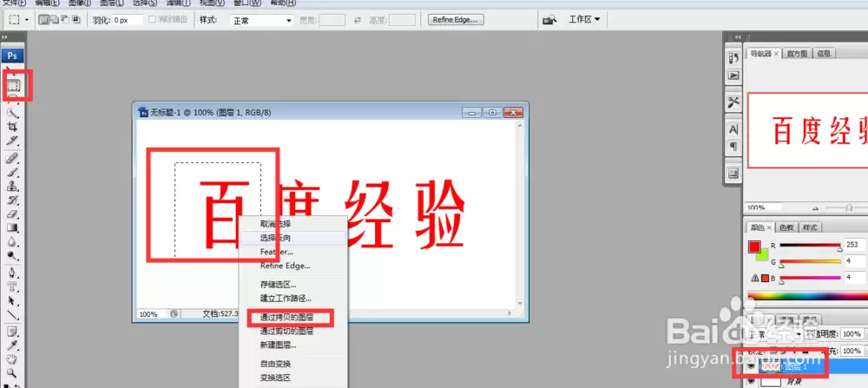
Task: Click the Ps logo atop the toolbox
Action: click(x=12, y=56)
